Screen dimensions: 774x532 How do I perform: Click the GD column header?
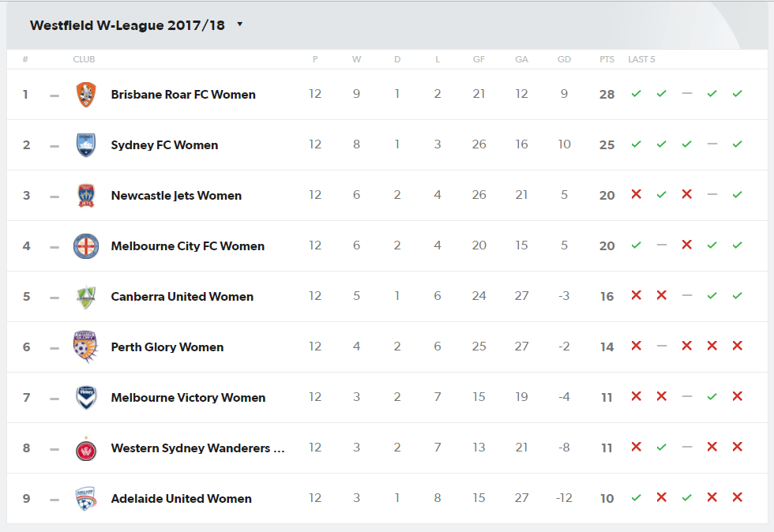click(x=564, y=59)
